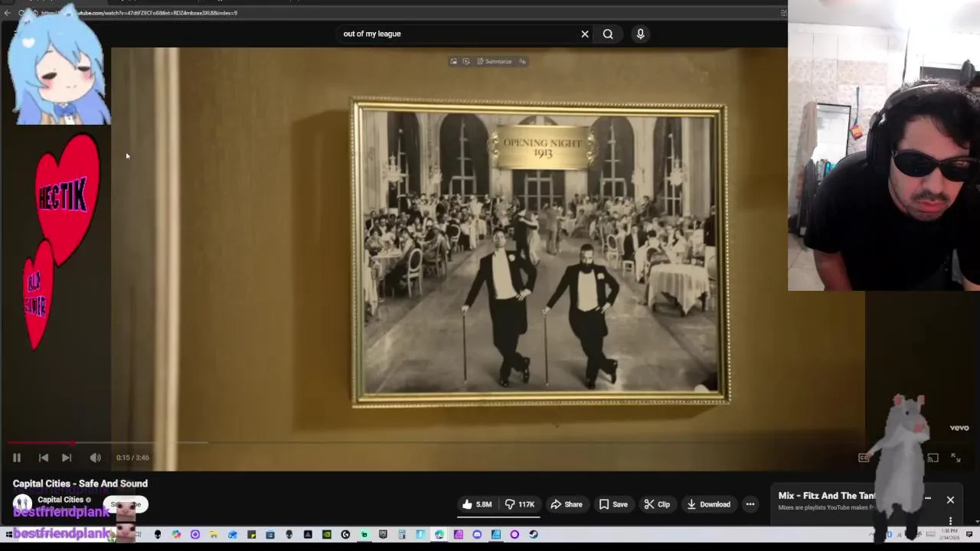The image size is (980, 551).
Task: Open the Windows Start menu
Action: coord(9,534)
